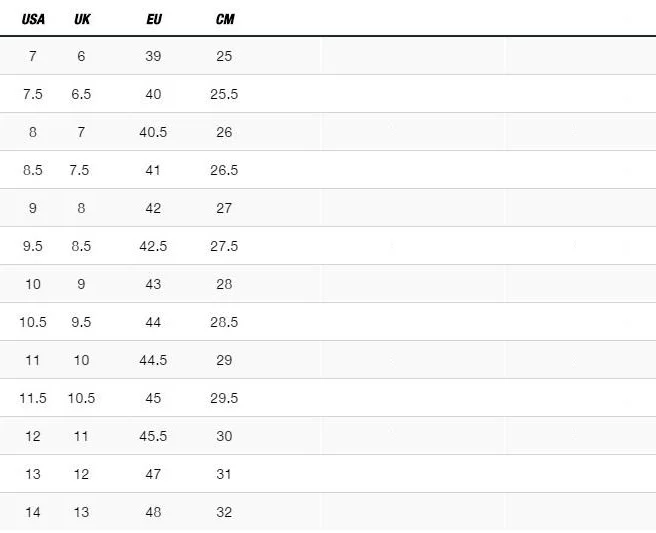Click the 29.5 CM value

[x=224, y=398]
